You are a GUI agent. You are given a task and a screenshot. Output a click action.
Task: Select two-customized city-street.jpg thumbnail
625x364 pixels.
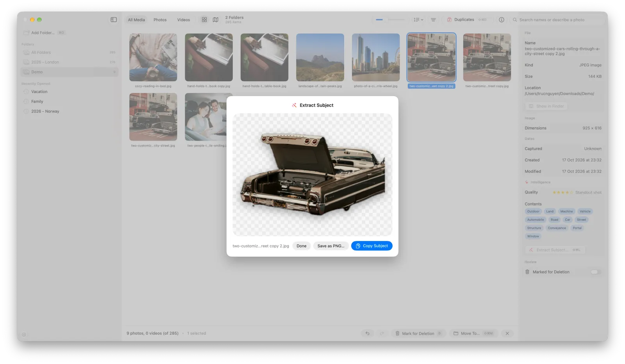point(153,117)
